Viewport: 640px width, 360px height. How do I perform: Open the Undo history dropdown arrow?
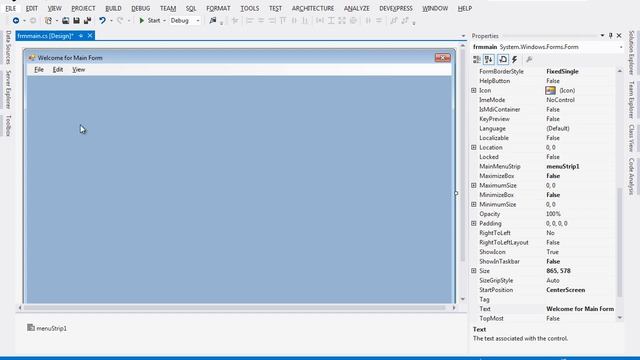pos(111,20)
